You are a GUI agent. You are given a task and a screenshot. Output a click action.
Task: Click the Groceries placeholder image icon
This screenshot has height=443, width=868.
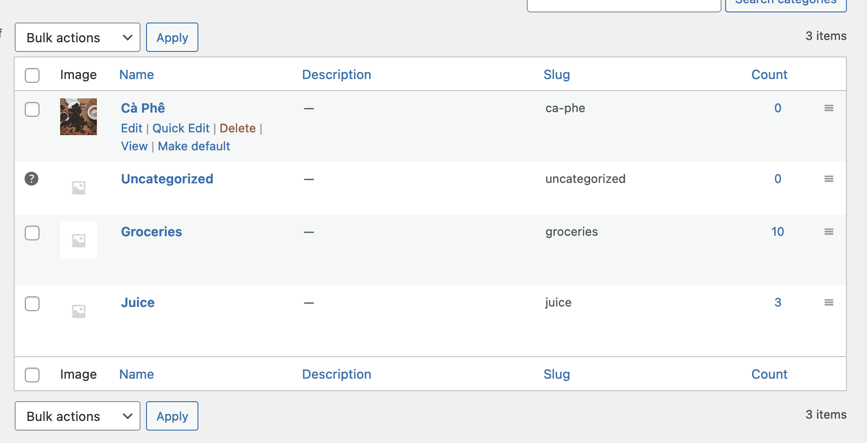click(79, 240)
